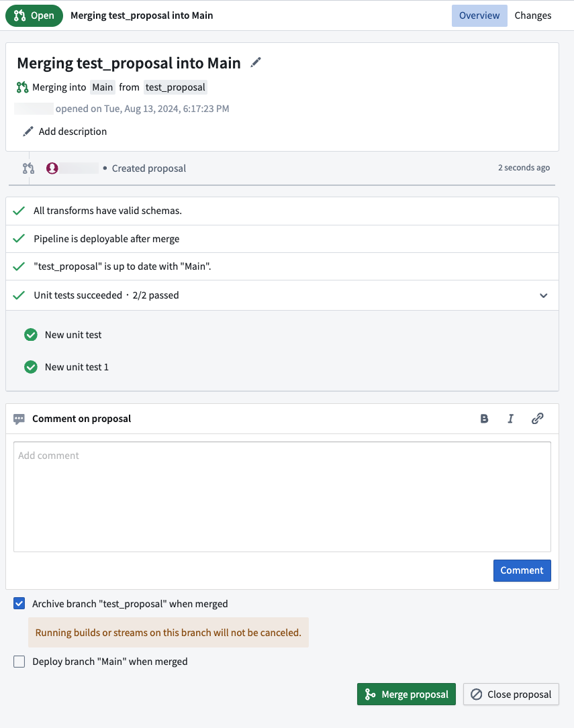This screenshot has height=728, width=574.
Task: Click "All transforms have valid schemas." text
Action: click(x=107, y=211)
